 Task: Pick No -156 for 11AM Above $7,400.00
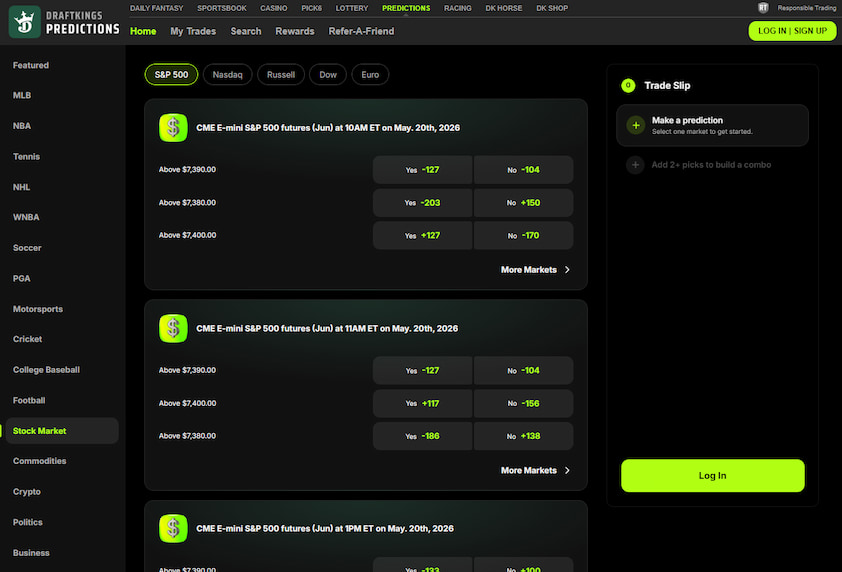pyautogui.click(x=523, y=403)
